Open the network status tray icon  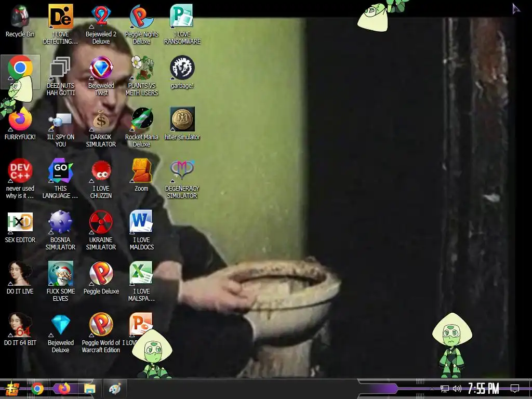pyautogui.click(x=445, y=389)
